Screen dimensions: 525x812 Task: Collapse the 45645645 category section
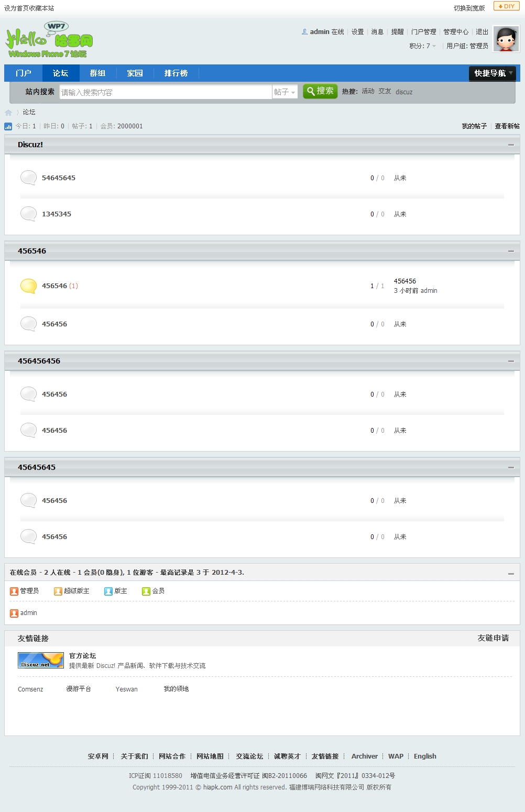(511, 467)
